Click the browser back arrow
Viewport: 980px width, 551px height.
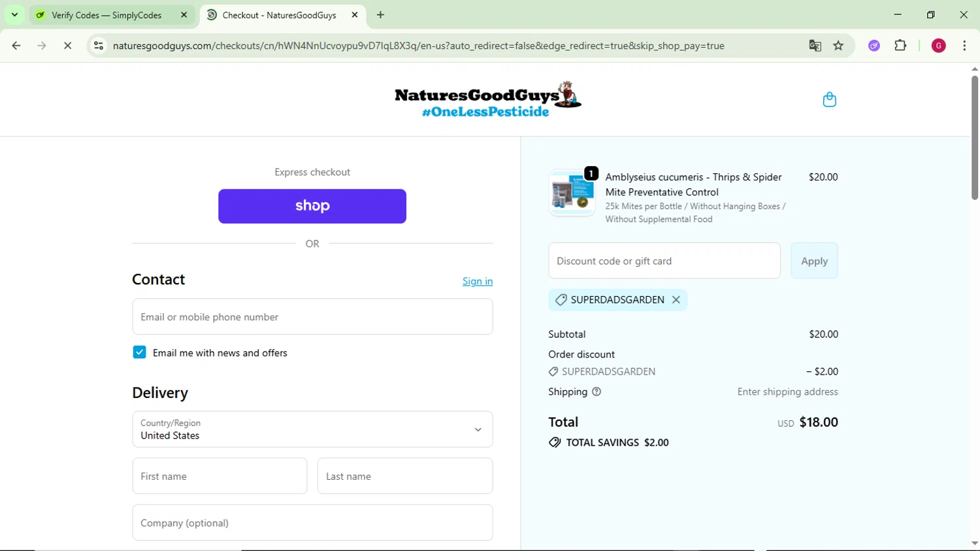(x=16, y=46)
